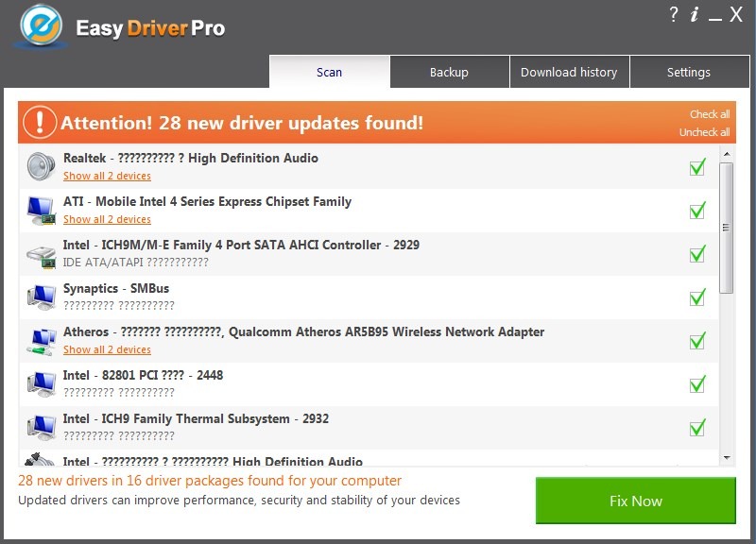Close the Easy Driver Pro window

[x=736, y=14]
